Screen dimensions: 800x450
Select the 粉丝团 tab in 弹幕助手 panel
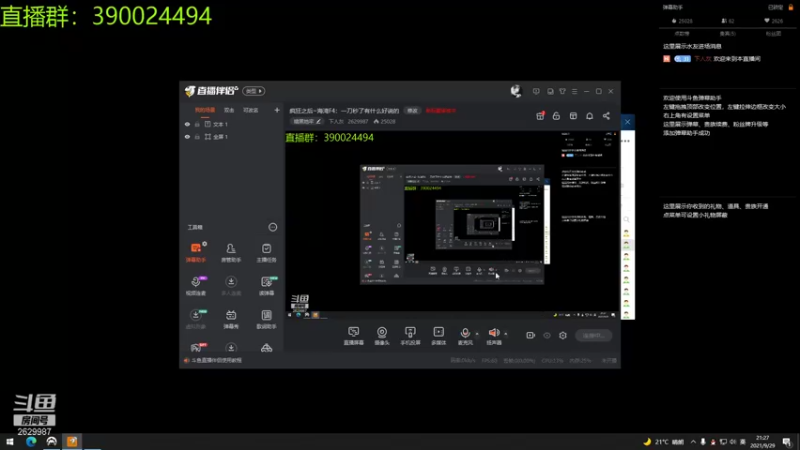pos(773,34)
